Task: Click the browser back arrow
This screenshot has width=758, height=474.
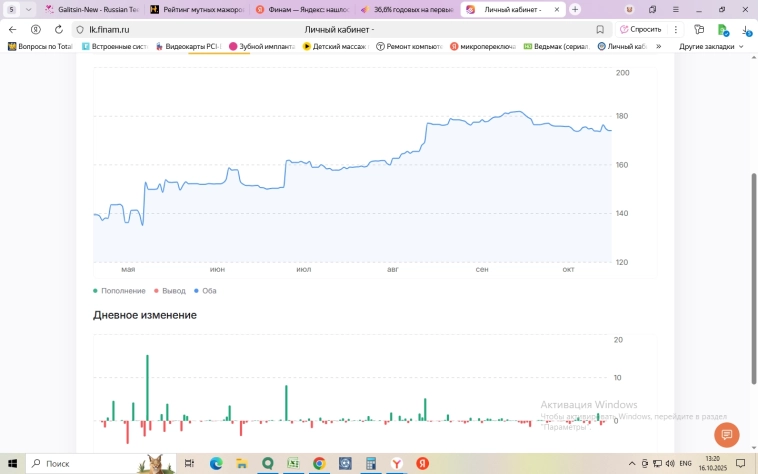Action: click(x=13, y=29)
